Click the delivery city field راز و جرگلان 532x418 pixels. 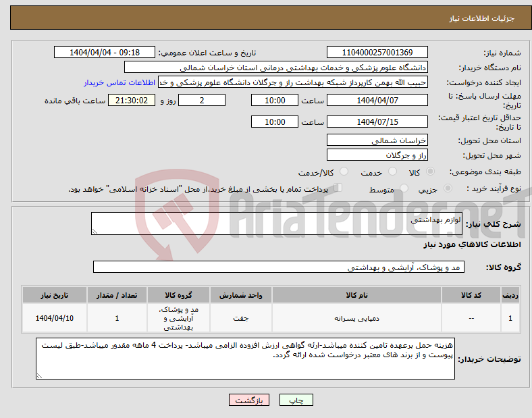pos(377,155)
